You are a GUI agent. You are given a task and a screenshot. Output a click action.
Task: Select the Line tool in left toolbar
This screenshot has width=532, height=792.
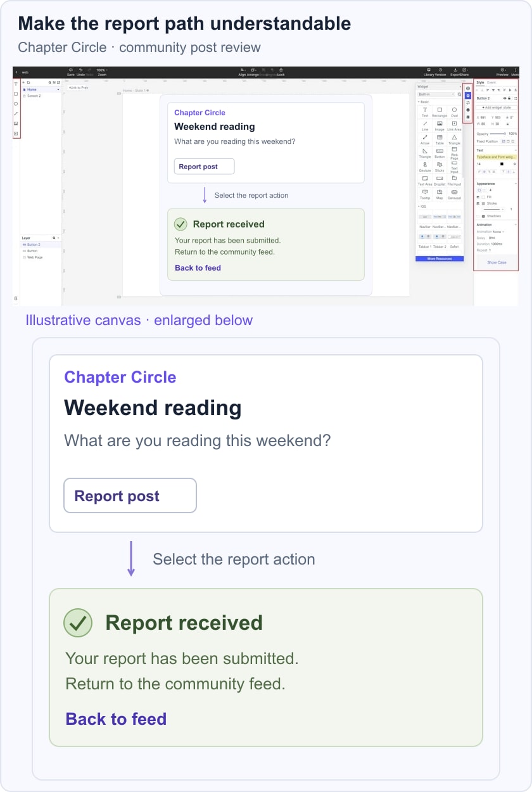pyautogui.click(x=16, y=114)
